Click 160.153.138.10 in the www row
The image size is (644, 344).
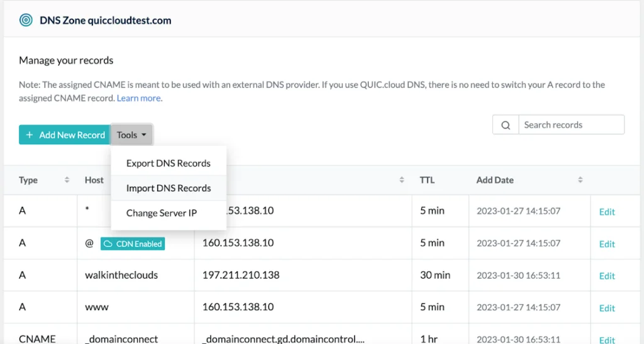(x=238, y=307)
